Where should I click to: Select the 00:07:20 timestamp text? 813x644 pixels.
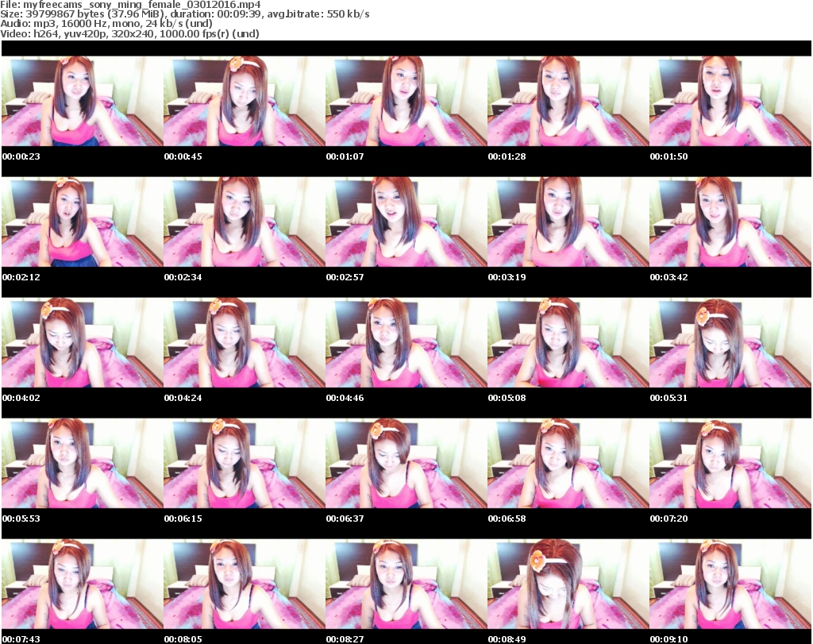[669, 519]
